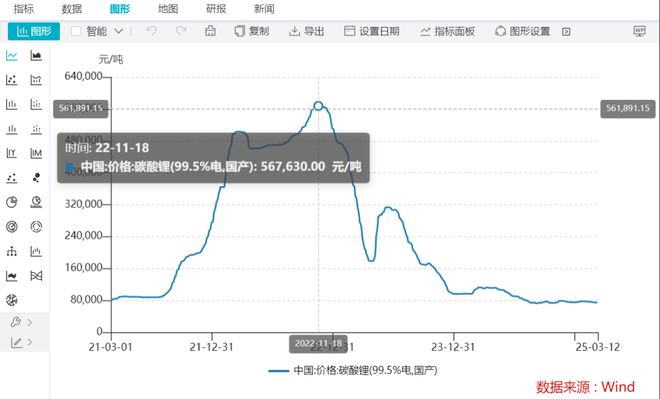660x399 pixels.
Task: Open the presentation screen icon at far right
Action: pos(639,31)
